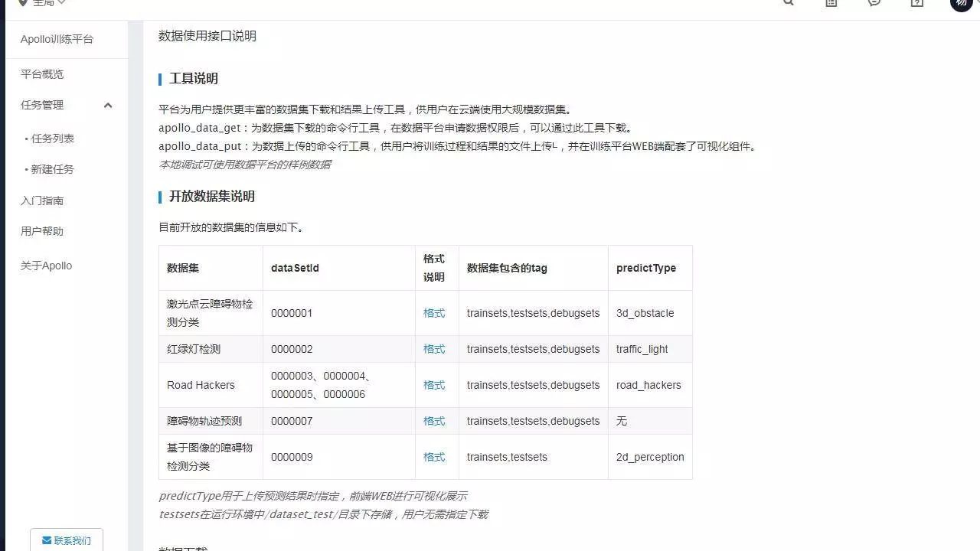The image size is (980, 551).
Task: Click the tag cell in the Road Hackers row
Action: [x=534, y=385]
